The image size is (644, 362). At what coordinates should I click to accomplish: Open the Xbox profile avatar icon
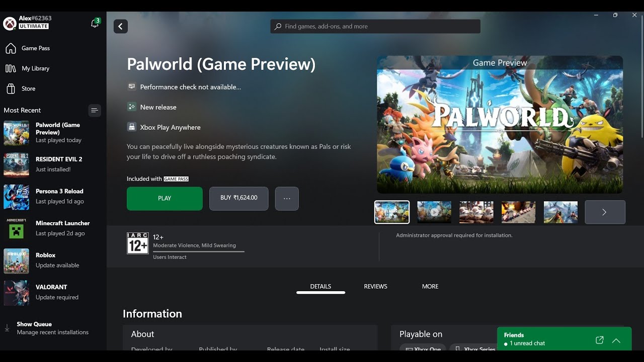[10, 23]
